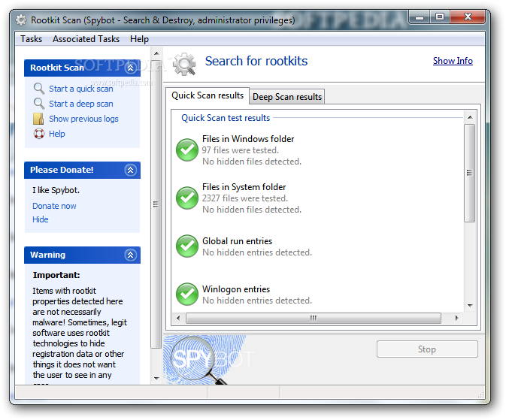Click the results list scroll right arrow
Viewport: 506px width, 420px height.
(x=456, y=318)
